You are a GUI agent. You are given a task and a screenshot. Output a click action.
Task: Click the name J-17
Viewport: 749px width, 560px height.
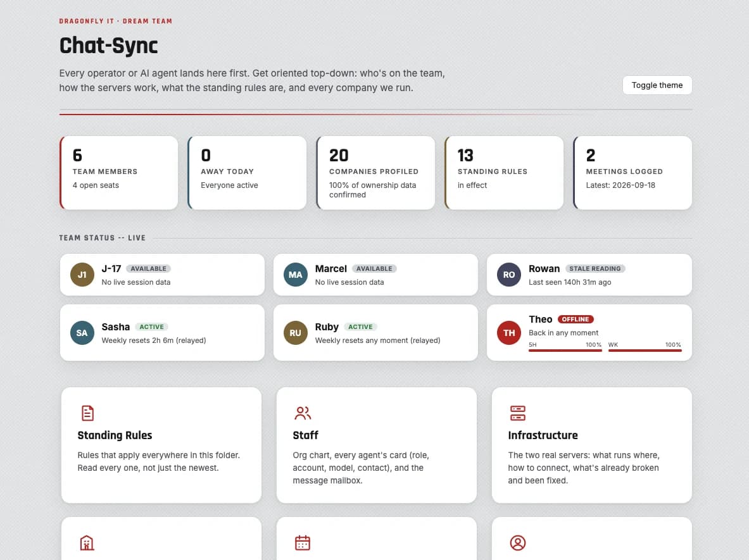tap(111, 269)
